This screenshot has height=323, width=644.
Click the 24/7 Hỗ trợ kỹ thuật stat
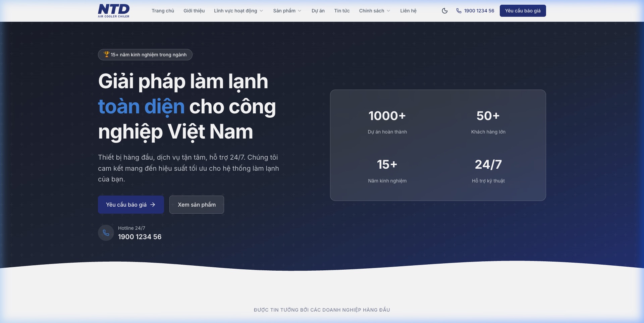pos(488,170)
